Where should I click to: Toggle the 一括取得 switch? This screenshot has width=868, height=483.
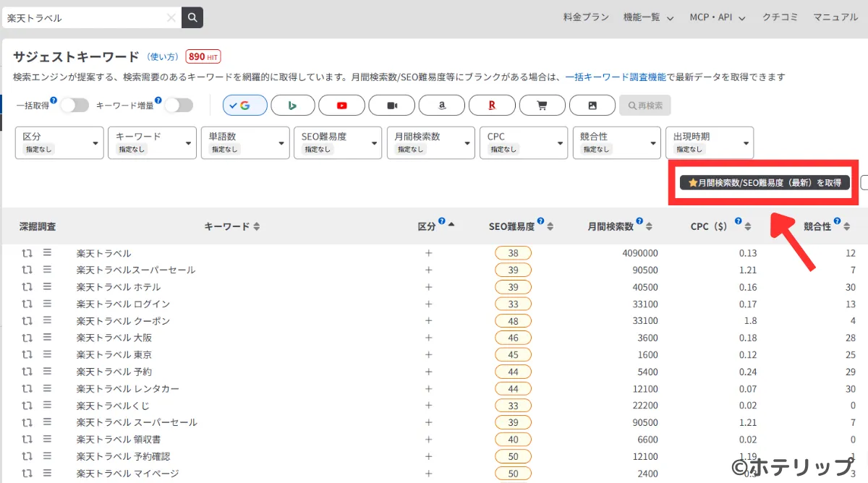(75, 106)
